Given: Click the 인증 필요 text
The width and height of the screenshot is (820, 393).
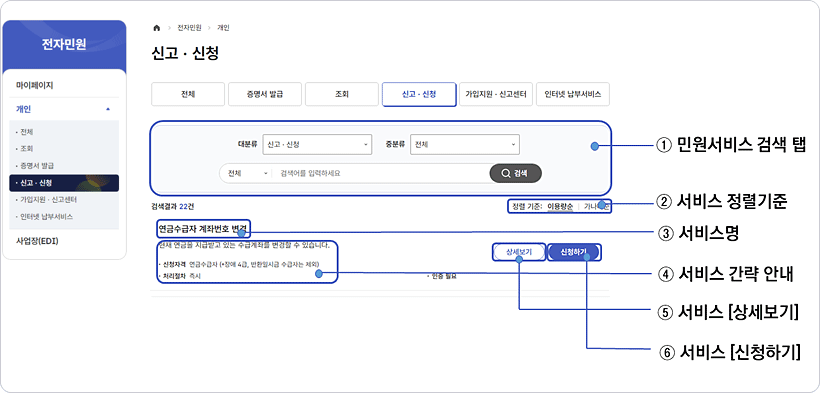Looking at the screenshot, I should (442, 275).
